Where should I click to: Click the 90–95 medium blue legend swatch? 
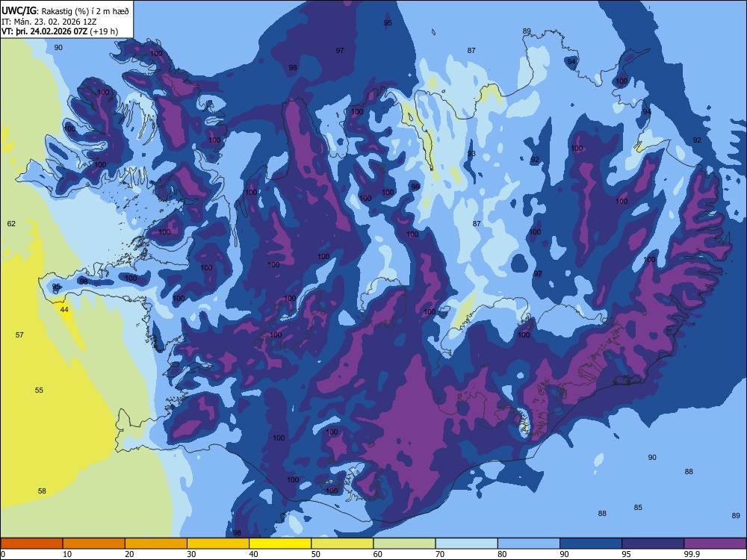[x=591, y=544]
